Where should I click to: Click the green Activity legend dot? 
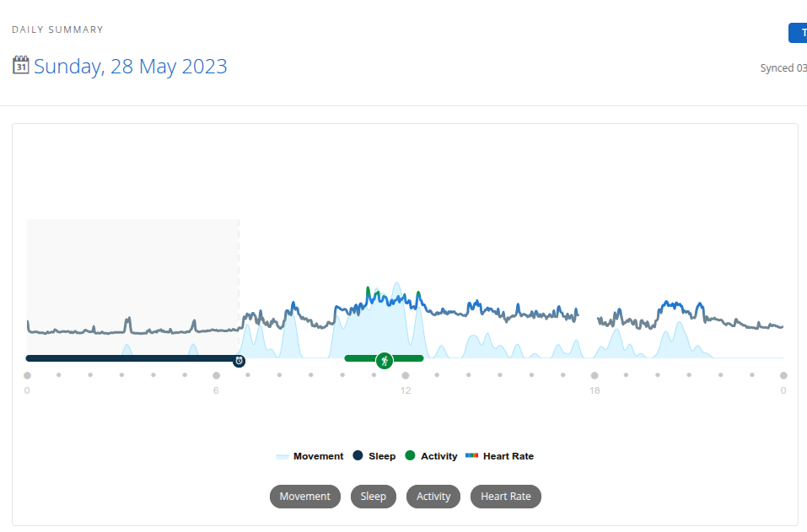click(x=410, y=455)
